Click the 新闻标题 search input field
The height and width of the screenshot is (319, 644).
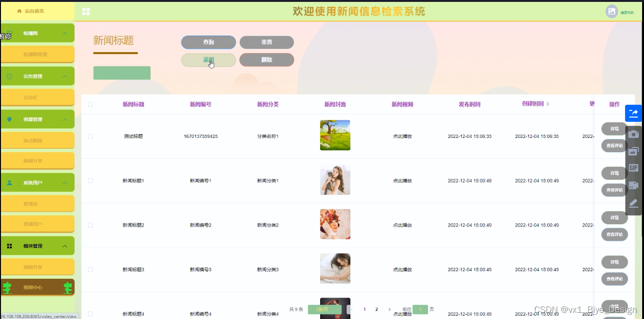[122, 73]
